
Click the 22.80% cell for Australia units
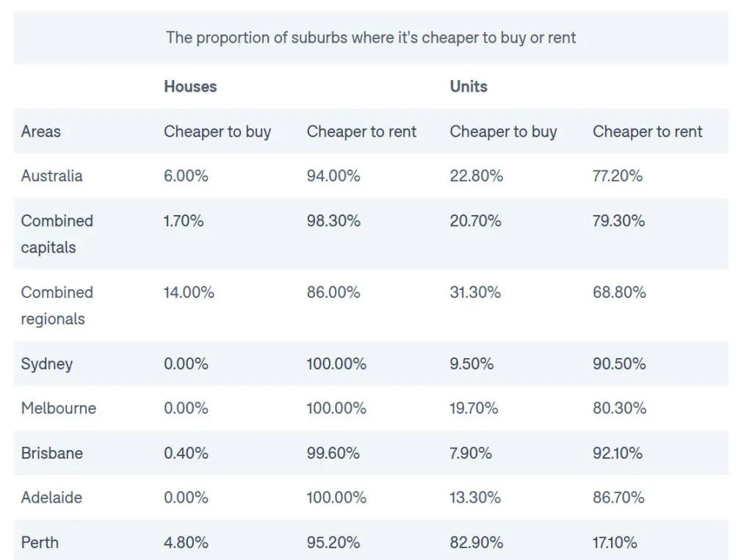tap(477, 176)
